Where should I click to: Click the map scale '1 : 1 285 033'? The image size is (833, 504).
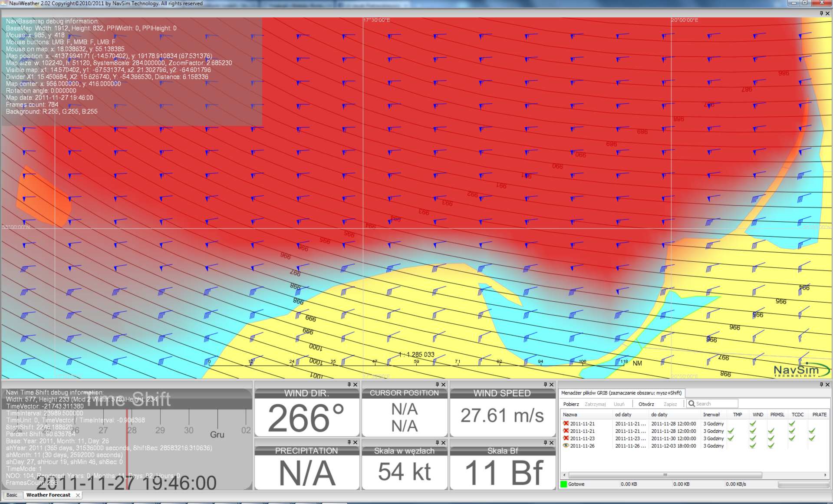tap(417, 355)
